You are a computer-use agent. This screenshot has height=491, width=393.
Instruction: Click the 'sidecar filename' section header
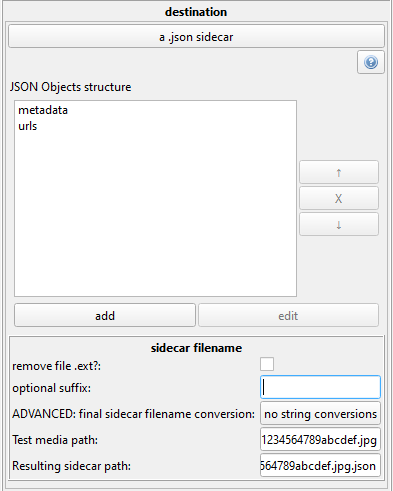click(196, 348)
